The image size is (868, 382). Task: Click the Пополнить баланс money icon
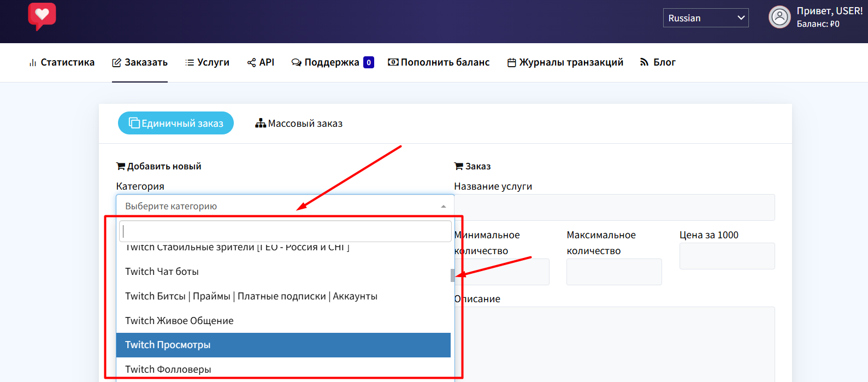(x=393, y=62)
